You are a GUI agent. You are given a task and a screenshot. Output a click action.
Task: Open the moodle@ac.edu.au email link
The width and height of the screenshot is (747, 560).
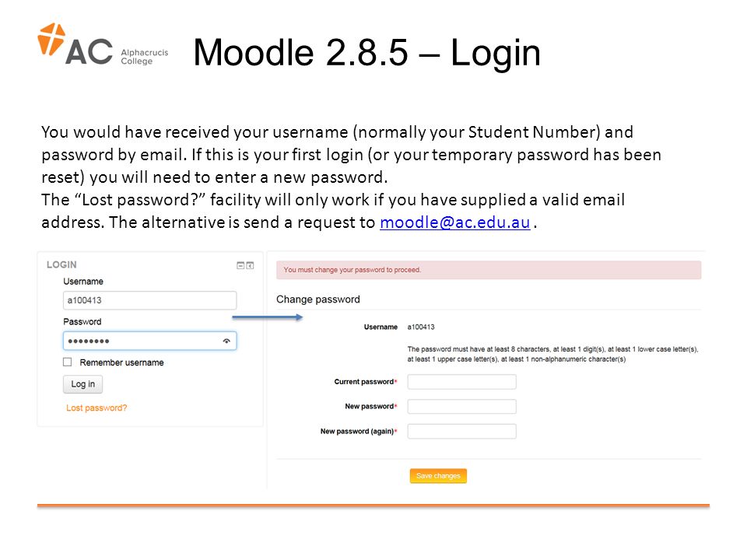coord(455,222)
